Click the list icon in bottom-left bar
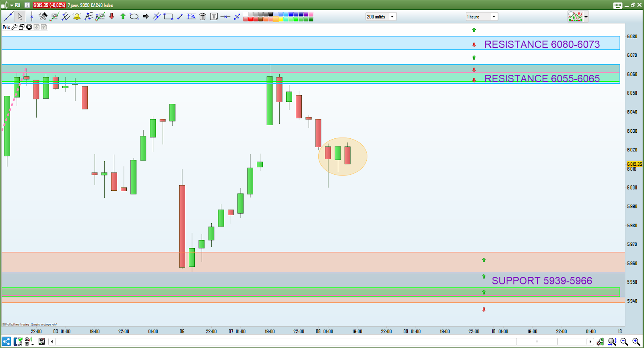The image size is (644, 348). [41, 342]
